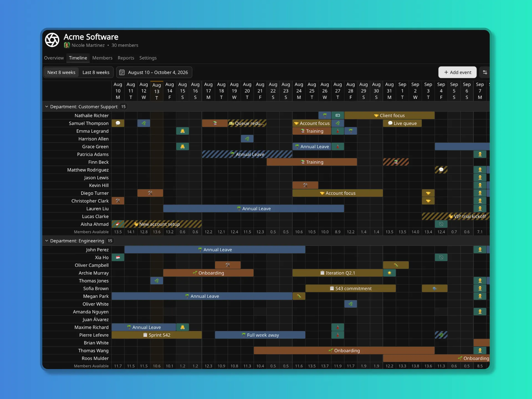Collapse the Customer Support department group
The image size is (532, 399).
pos(47,107)
